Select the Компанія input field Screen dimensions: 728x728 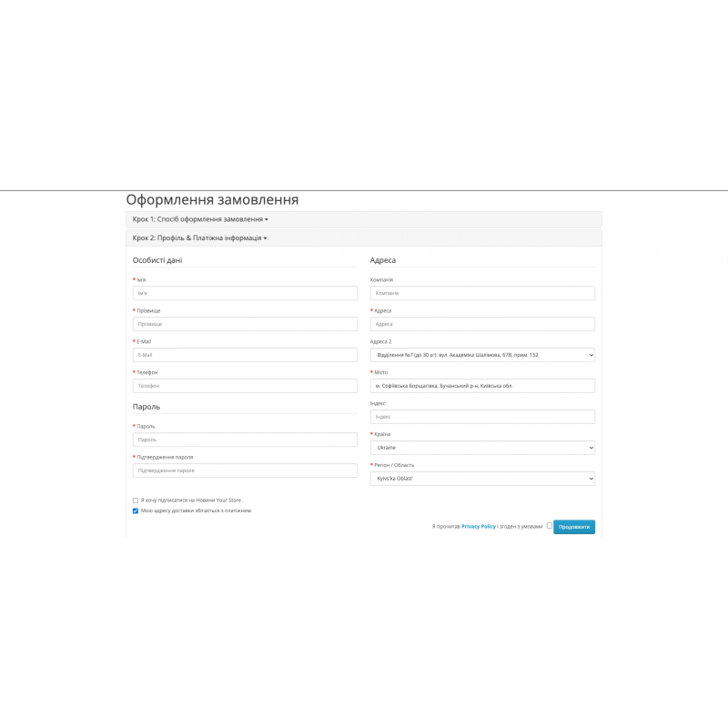(481, 292)
